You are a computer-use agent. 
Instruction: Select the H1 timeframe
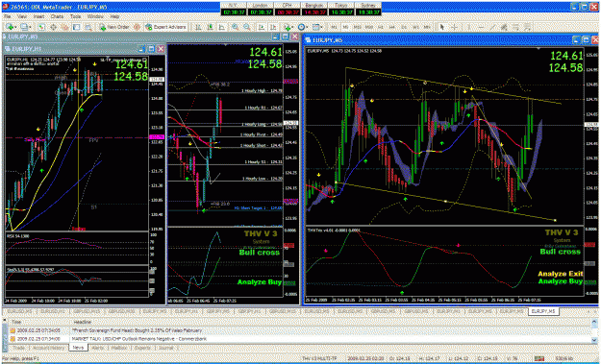[380, 27]
